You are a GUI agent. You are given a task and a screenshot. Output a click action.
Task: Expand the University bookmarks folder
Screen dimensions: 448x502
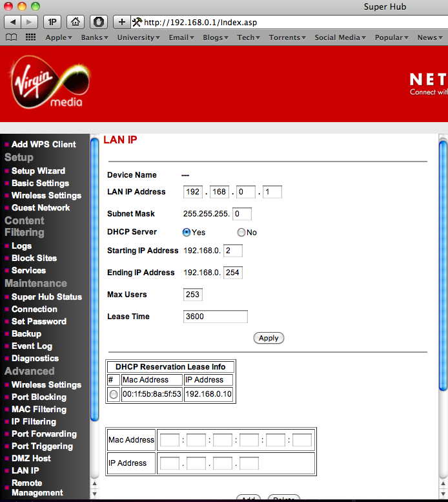pos(138,37)
